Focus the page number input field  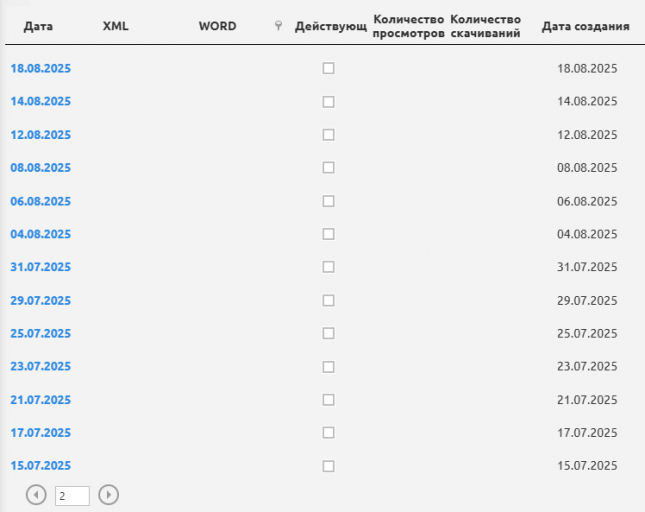(x=73, y=495)
